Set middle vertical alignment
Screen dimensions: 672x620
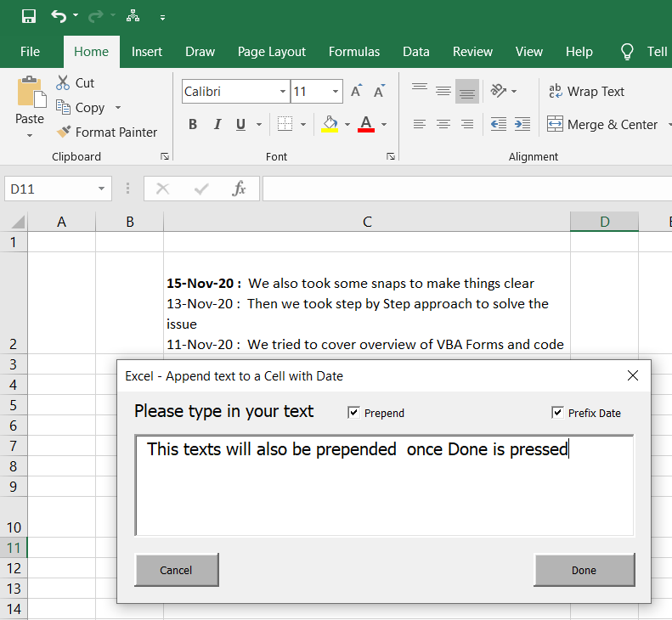[x=443, y=91]
